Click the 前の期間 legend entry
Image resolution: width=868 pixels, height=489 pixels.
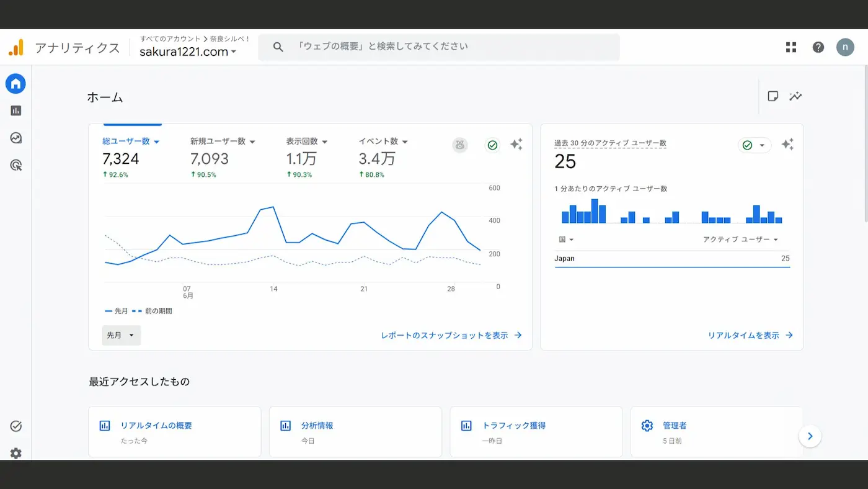pyautogui.click(x=152, y=311)
